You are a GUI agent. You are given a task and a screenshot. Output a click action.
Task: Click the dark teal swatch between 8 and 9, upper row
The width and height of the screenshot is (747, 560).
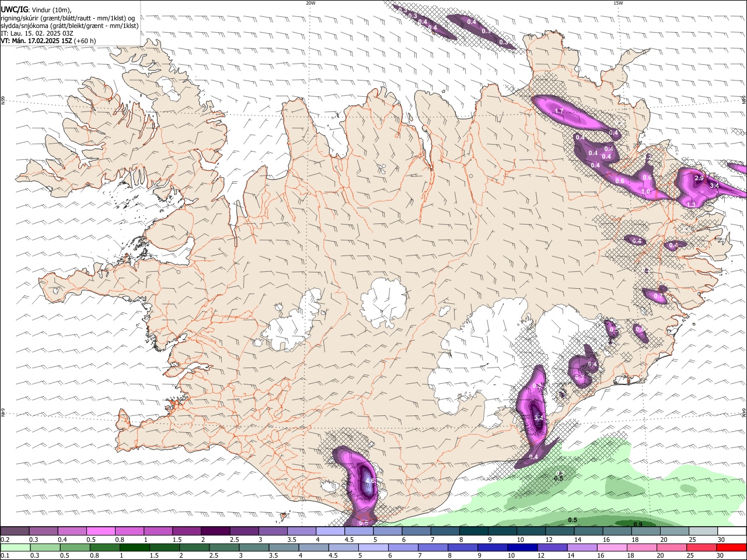click(474, 531)
